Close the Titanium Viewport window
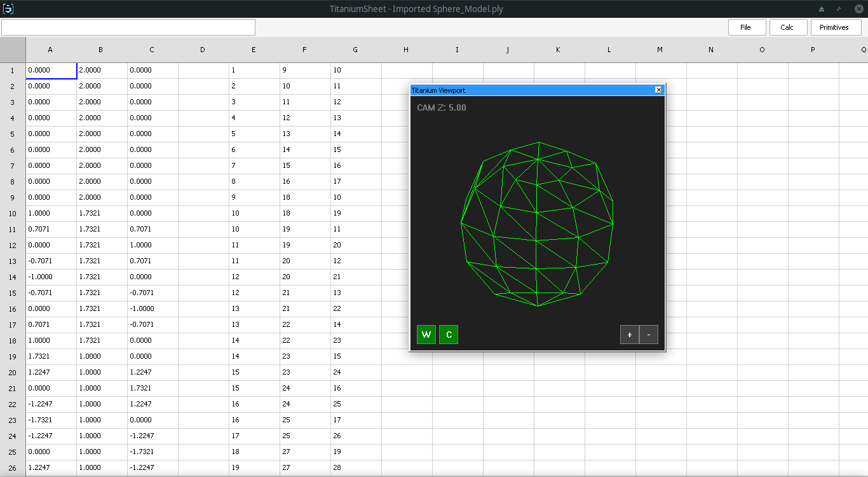 click(658, 90)
